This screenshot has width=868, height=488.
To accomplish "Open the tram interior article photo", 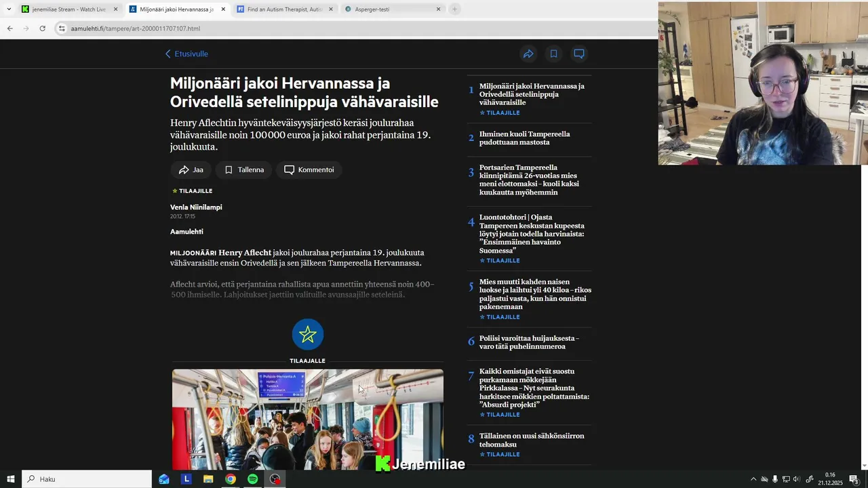I will point(308,420).
